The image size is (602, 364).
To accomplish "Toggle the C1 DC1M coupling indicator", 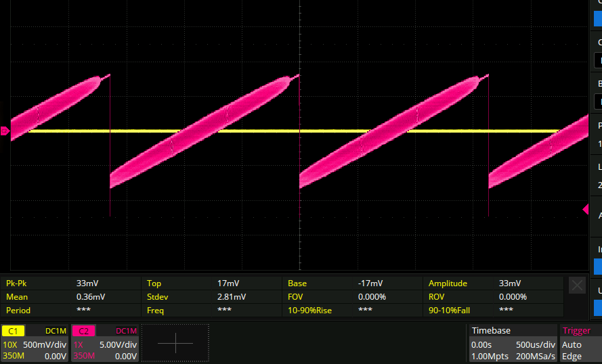I will [56, 332].
